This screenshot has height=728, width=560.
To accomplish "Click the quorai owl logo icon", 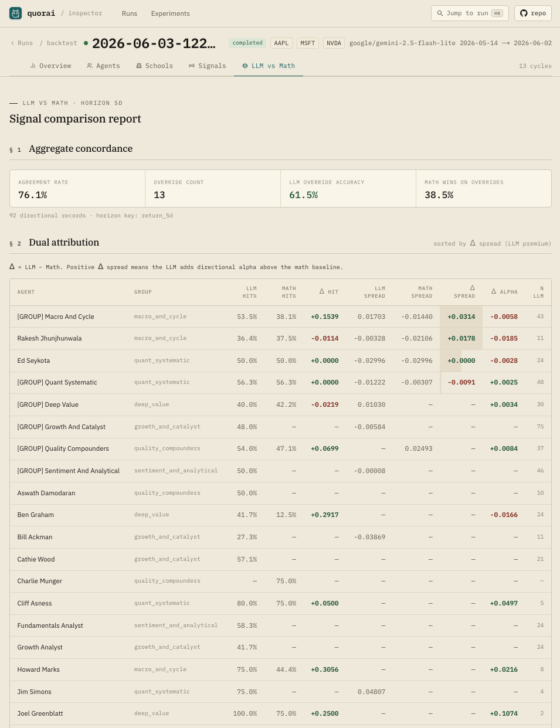I will tap(15, 13).
